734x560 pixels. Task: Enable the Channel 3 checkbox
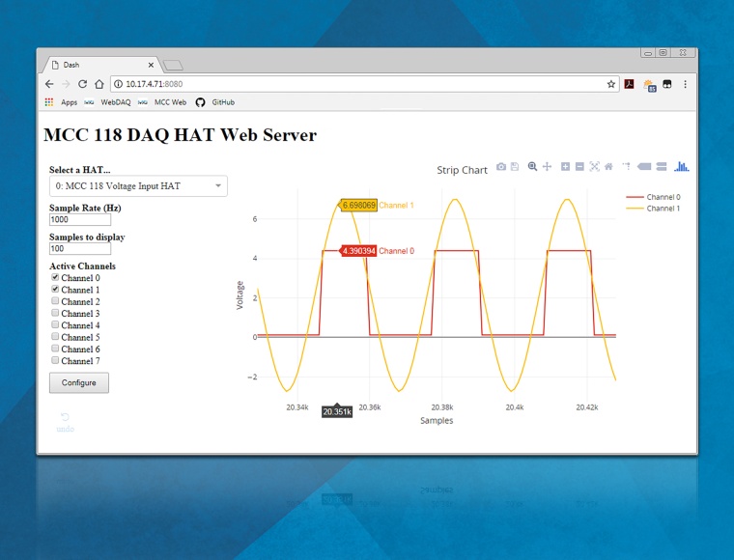click(55, 313)
